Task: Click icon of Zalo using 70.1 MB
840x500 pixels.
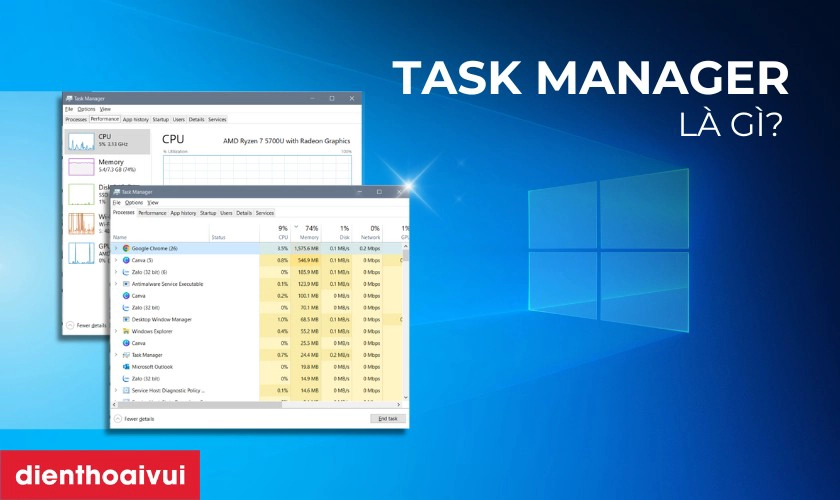Action: point(126,307)
